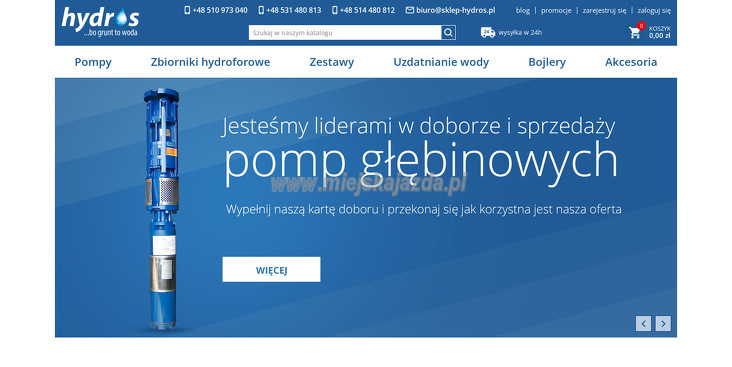
Task: Click 'Jesteśmy liderami w doborze i sprzedaży' text
Action: coord(418,126)
